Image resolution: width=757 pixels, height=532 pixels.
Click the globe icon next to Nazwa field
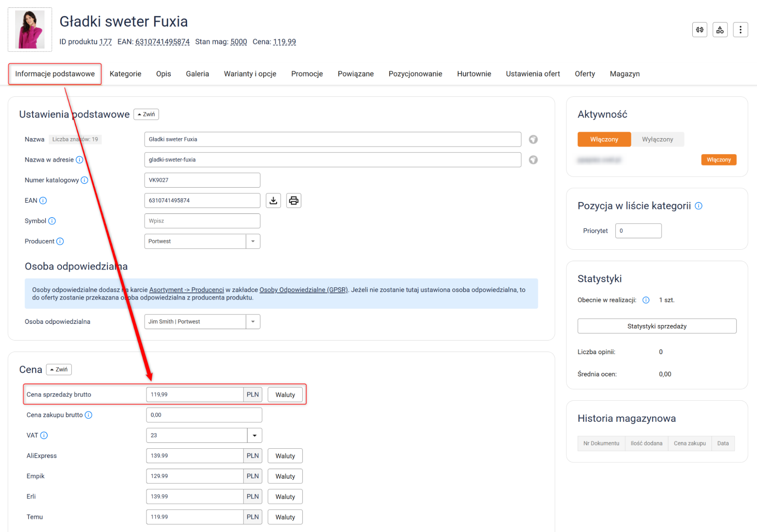pyautogui.click(x=533, y=140)
